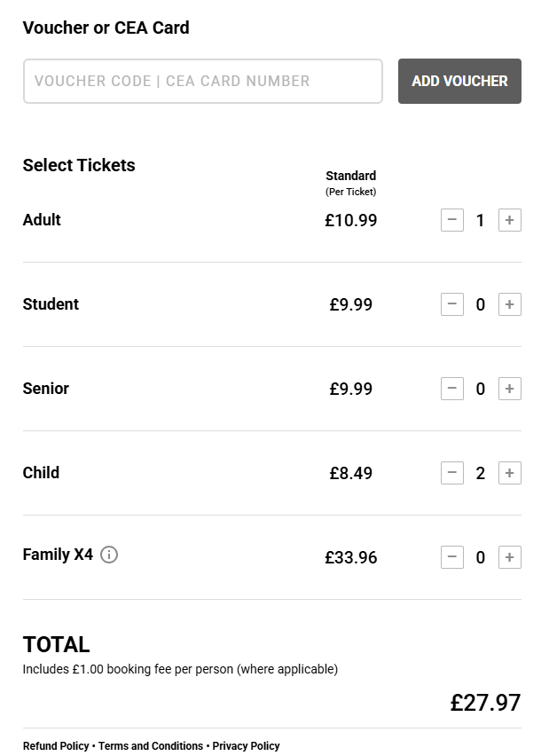Open the Terms and Conditions link
The width and height of the screenshot is (549, 756).
(x=152, y=746)
